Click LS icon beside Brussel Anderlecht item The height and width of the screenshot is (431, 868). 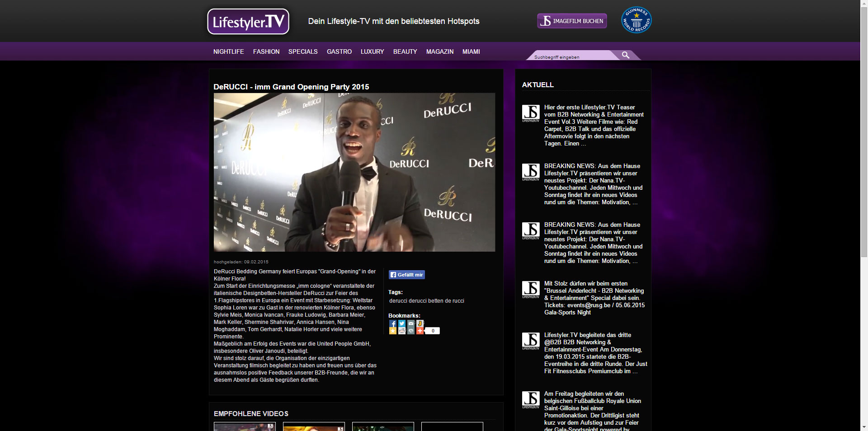(x=531, y=290)
